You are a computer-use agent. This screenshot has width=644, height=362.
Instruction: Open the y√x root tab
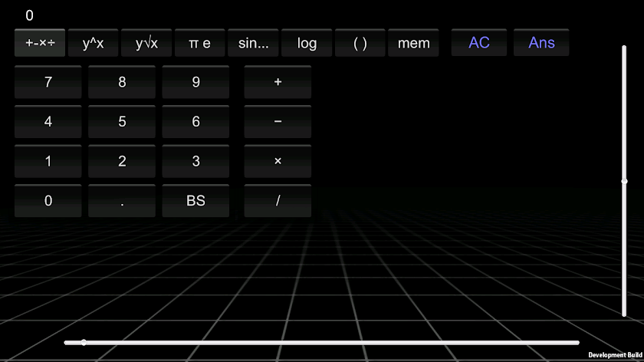(146, 43)
